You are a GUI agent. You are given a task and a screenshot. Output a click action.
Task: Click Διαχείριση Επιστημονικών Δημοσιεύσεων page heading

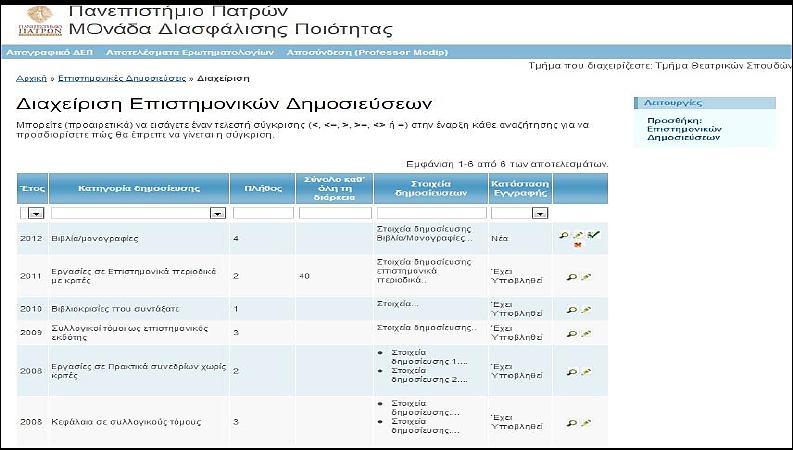point(224,104)
